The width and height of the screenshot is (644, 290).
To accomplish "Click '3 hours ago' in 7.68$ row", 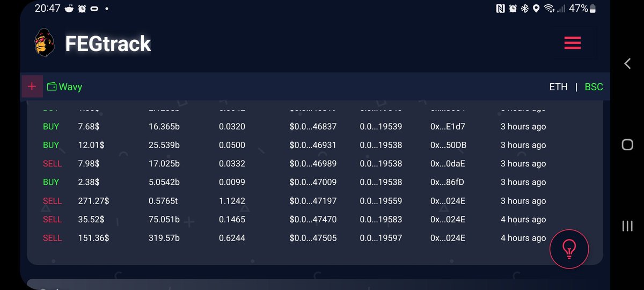I will (x=523, y=127).
